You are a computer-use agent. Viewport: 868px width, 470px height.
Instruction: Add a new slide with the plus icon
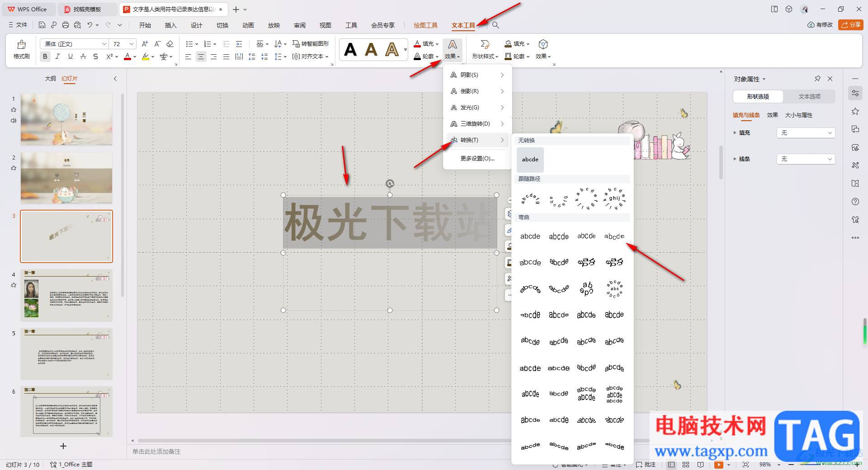pyautogui.click(x=63, y=446)
